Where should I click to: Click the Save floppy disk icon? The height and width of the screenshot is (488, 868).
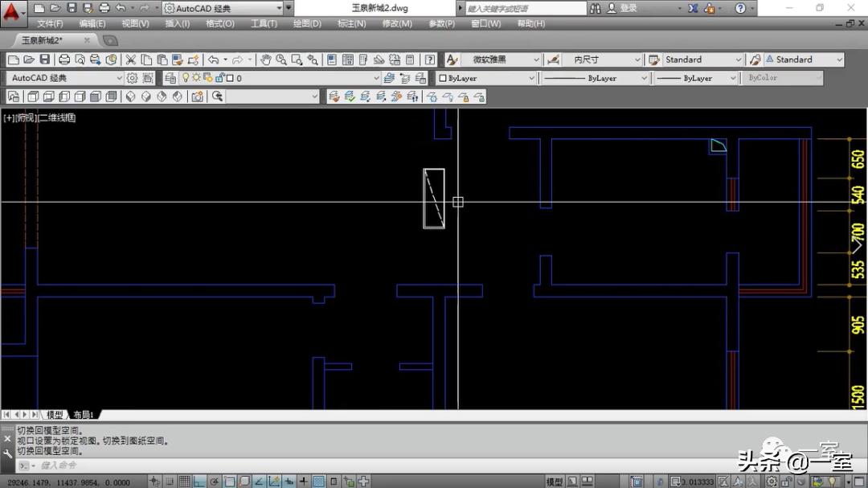[x=44, y=59]
